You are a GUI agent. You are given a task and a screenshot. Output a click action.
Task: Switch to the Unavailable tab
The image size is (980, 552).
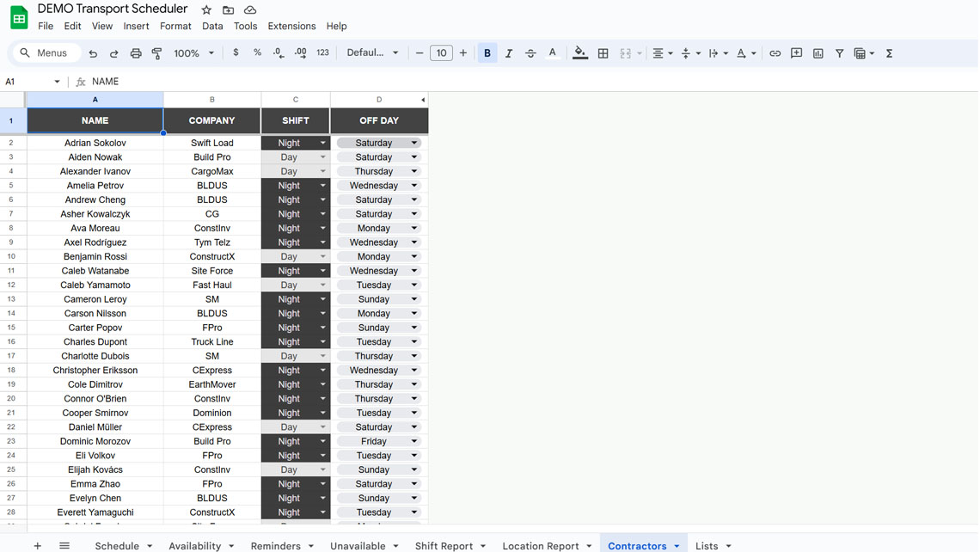click(358, 546)
